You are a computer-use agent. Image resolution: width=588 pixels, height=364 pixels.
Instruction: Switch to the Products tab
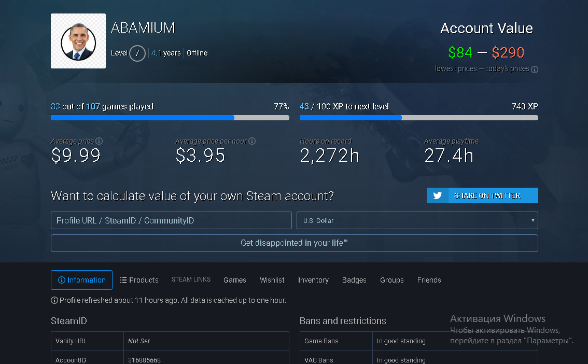[x=139, y=280]
